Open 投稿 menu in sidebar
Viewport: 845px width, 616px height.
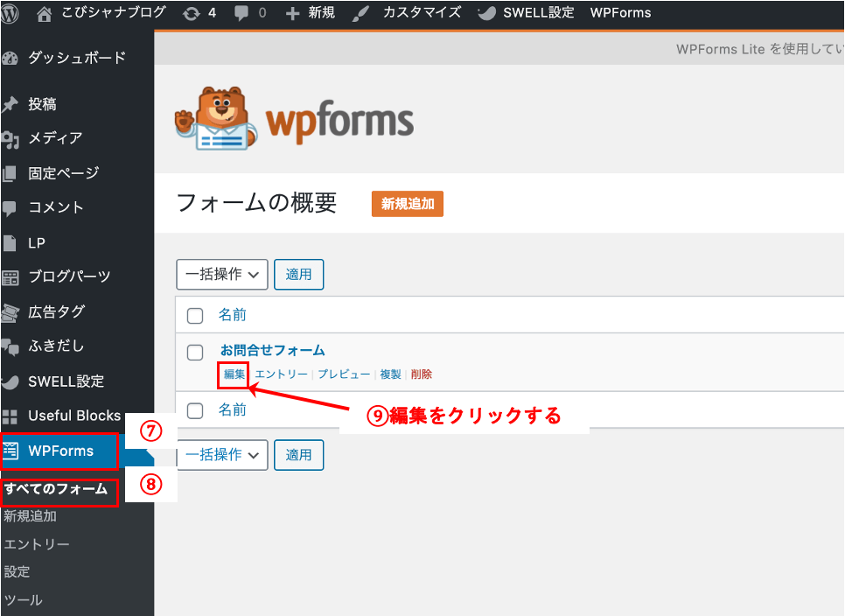pos(42,104)
